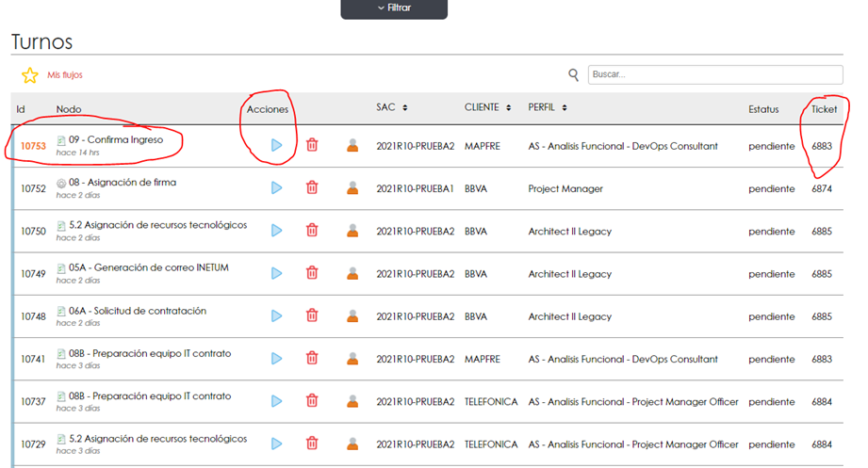Image resolution: width=868 pixels, height=468 pixels.
Task: Focus the Buscar search field
Action: point(715,74)
